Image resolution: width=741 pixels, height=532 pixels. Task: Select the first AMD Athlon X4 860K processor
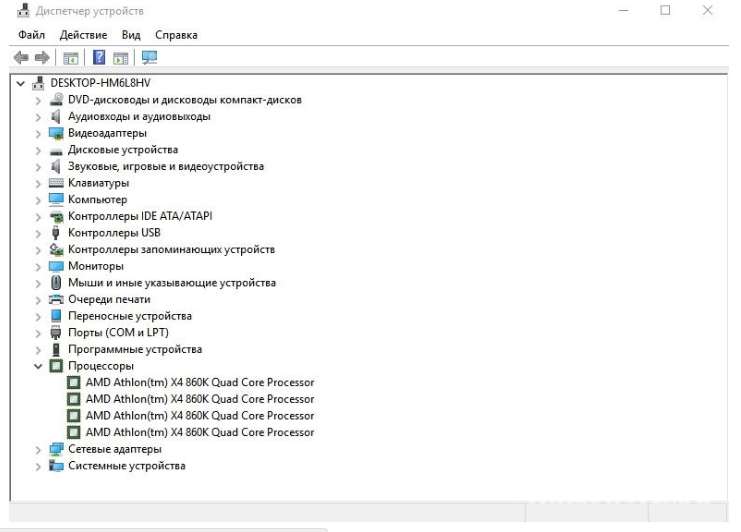click(x=199, y=382)
